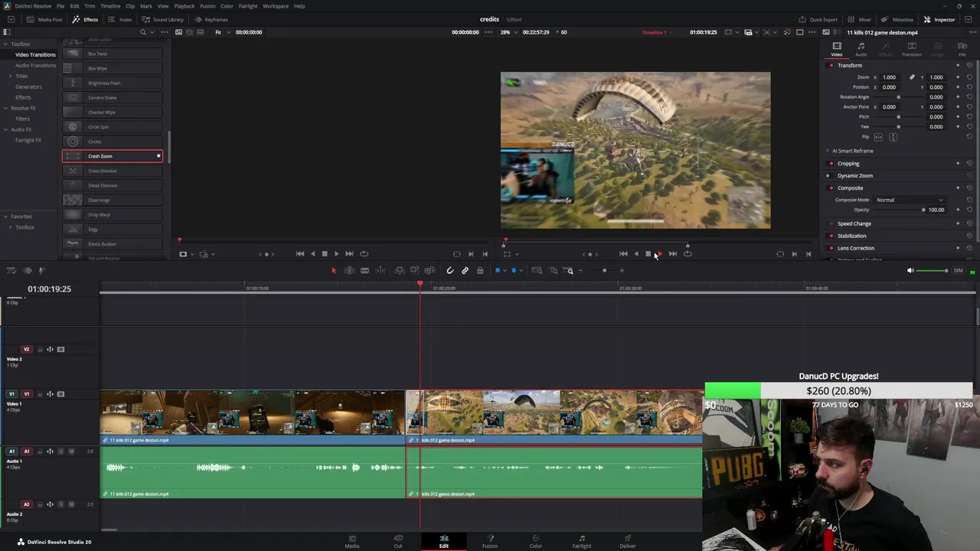This screenshot has width=980, height=551.
Task: Click the Quick Export button
Action: pos(818,19)
